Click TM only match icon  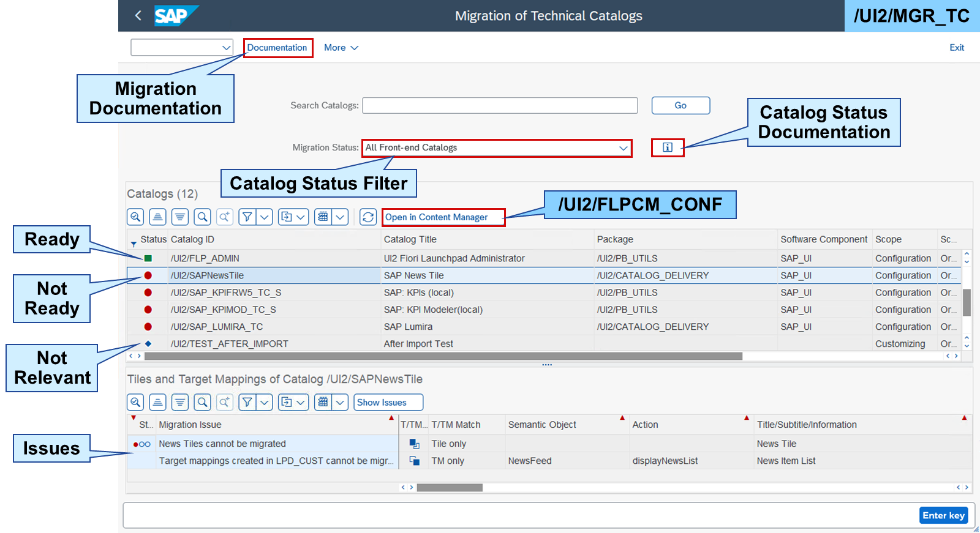point(415,461)
